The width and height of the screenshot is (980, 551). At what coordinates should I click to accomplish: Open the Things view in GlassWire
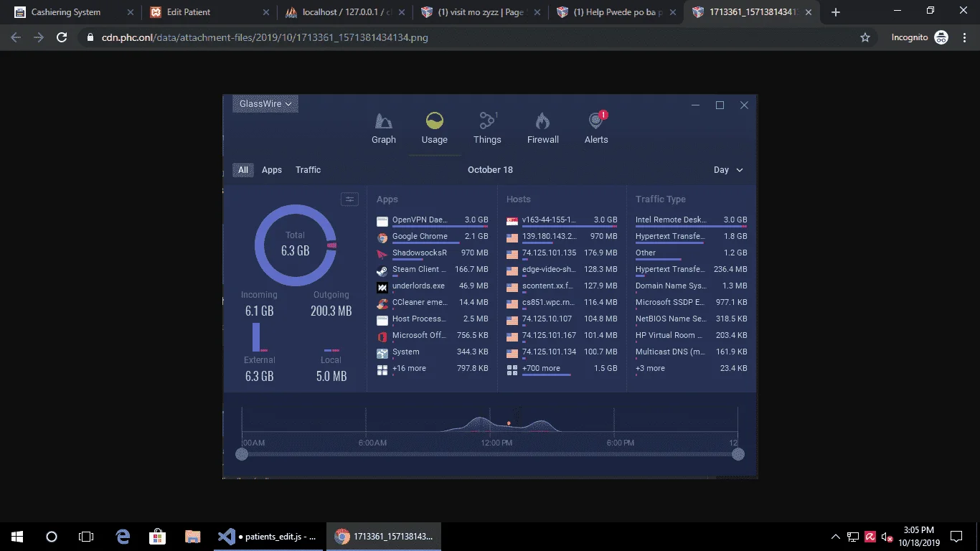(487, 129)
